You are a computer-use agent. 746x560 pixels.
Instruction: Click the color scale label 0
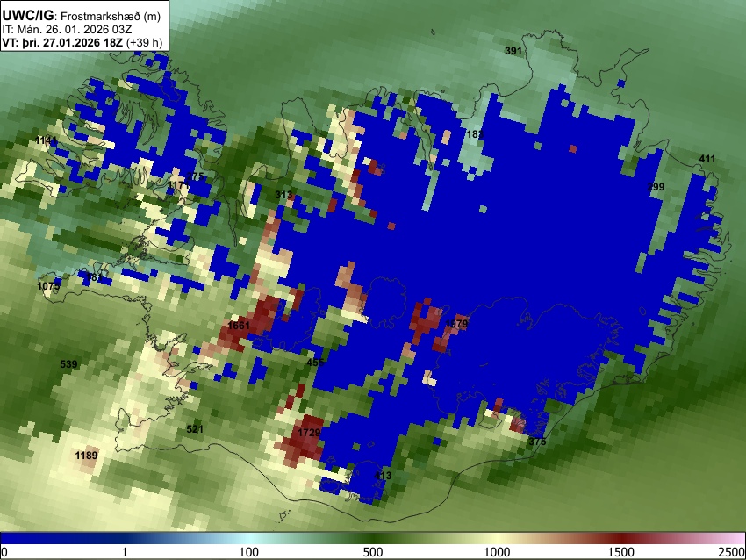tap(4, 552)
